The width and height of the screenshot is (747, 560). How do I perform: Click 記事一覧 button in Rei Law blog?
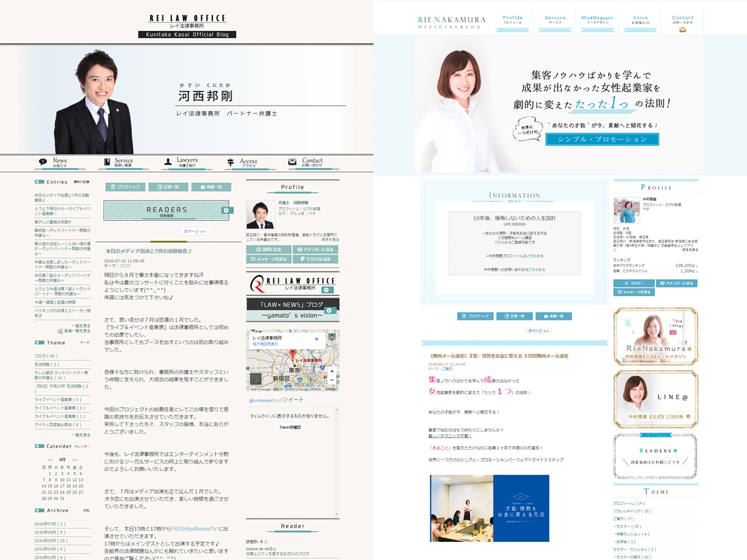point(168,187)
